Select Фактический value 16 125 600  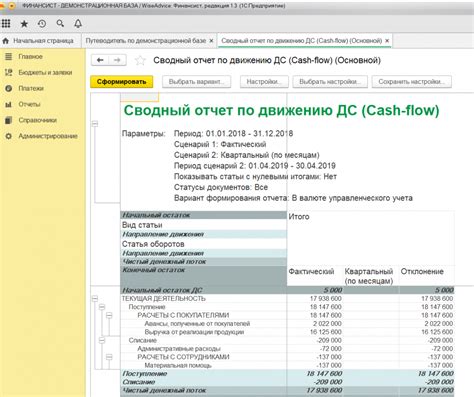[x=326, y=332]
